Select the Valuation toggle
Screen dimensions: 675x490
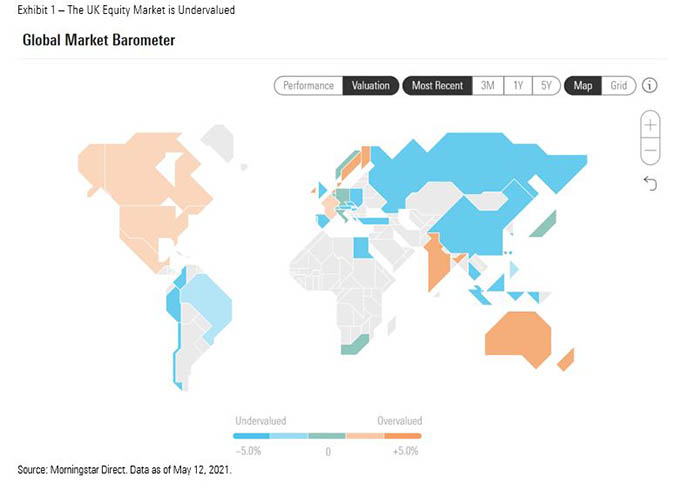[371, 86]
